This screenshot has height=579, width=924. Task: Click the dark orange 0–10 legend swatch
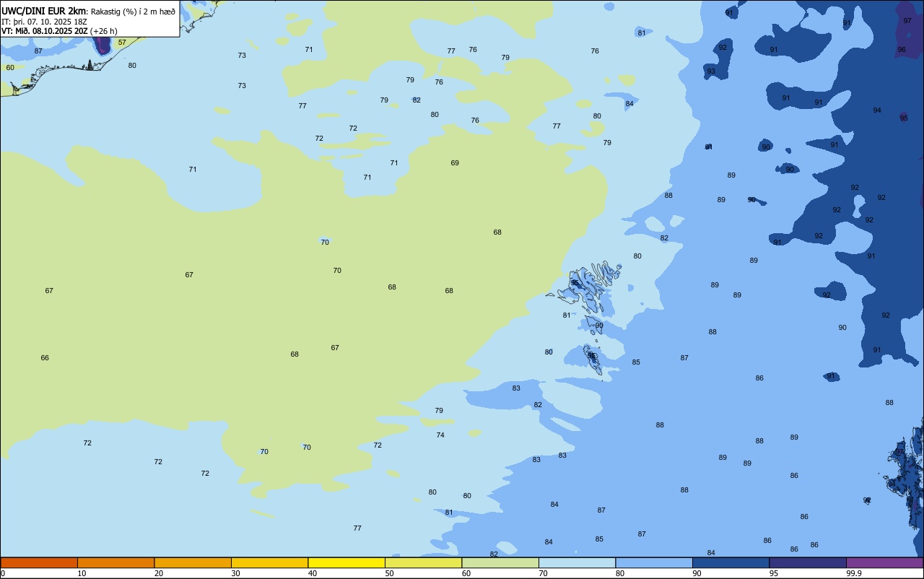pyautogui.click(x=39, y=562)
